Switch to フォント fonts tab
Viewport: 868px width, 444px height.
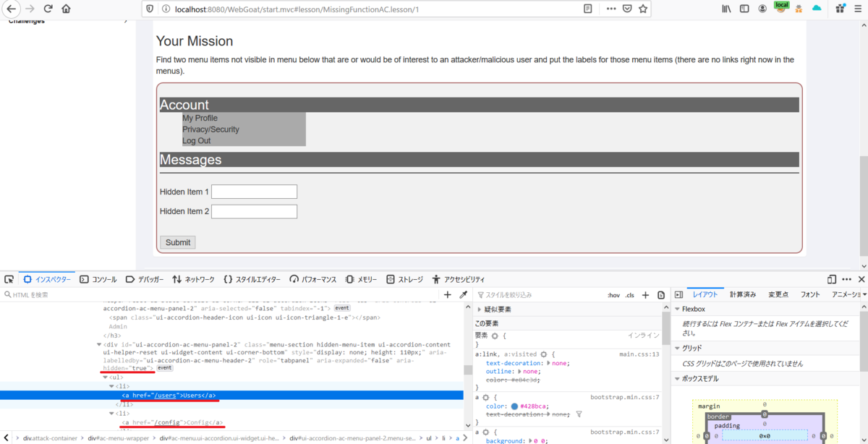(x=810, y=294)
